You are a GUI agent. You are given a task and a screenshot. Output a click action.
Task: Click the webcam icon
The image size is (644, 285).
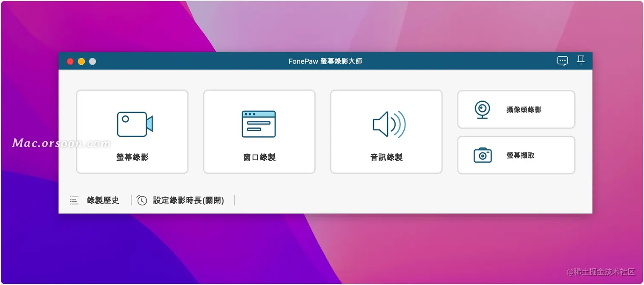(x=482, y=109)
